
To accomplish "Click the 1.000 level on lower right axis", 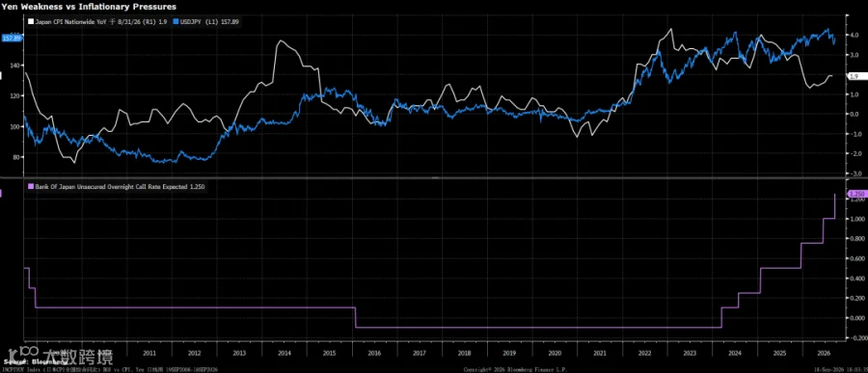I will tap(856, 219).
